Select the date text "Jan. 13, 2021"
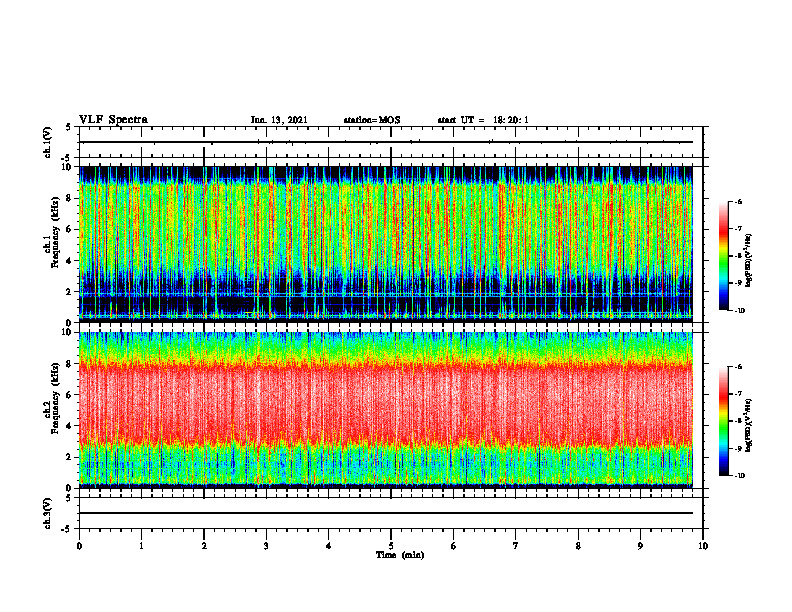The height and width of the screenshot is (612, 792). tap(279, 120)
